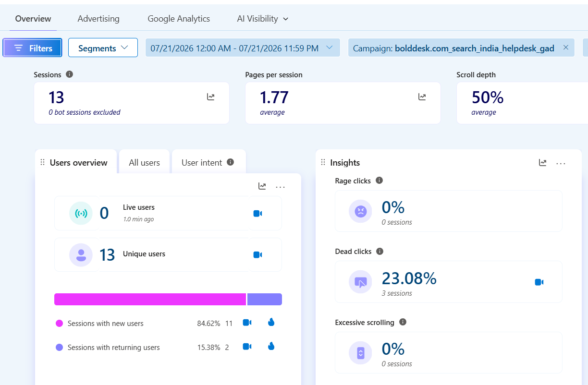View trend chart for Pages per session

422,97
